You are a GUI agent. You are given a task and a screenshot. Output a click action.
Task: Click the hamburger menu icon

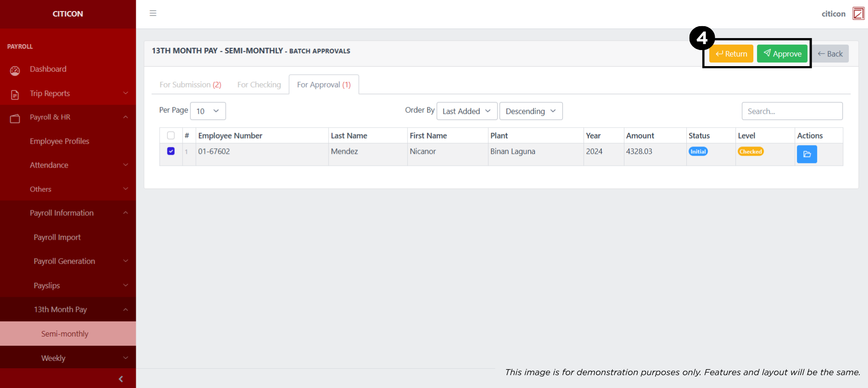click(x=153, y=13)
